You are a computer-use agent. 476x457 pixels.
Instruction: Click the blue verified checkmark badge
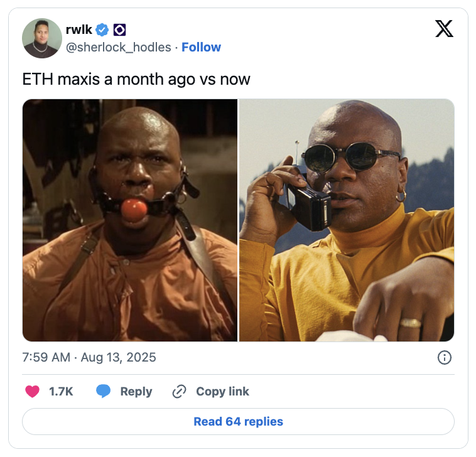click(x=102, y=30)
